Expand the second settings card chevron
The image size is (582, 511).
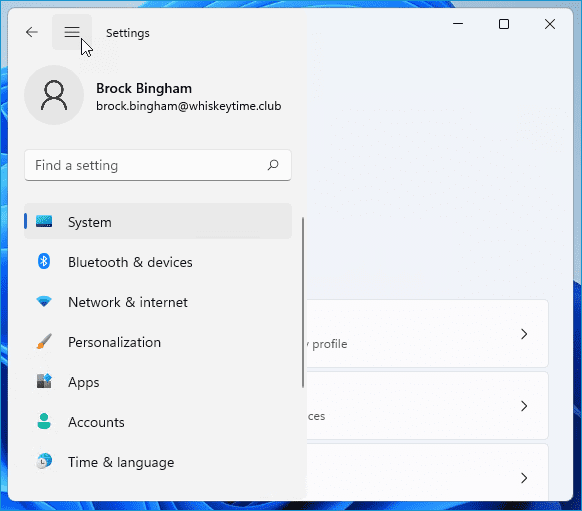524,406
